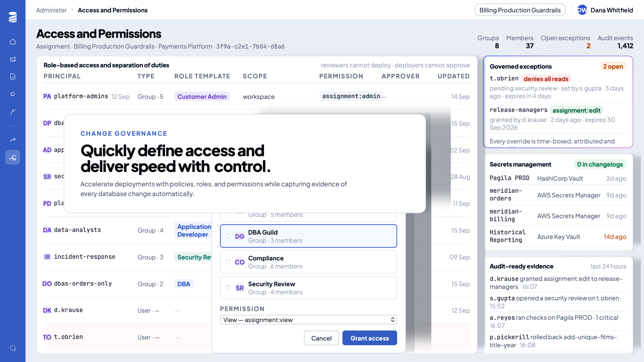Click the d.krause principal name

pos(68,310)
